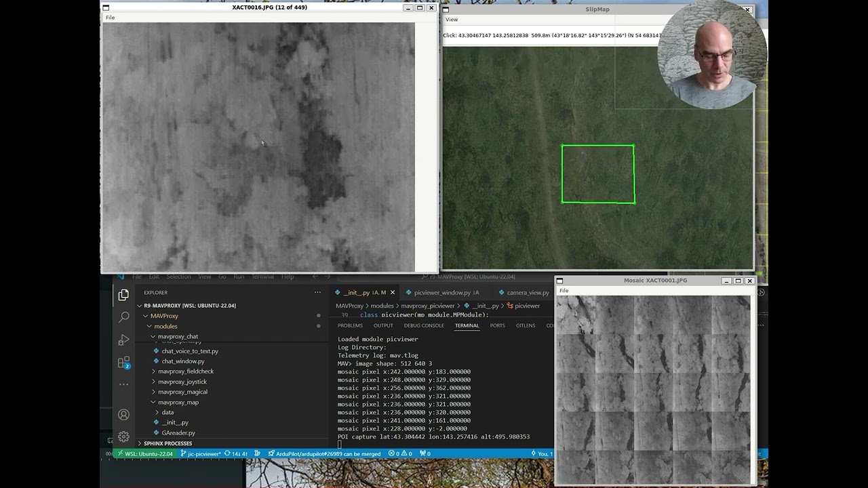Open window menu icon of XACT0016.JPG window
Image resolution: width=868 pixels, height=488 pixels.
click(x=106, y=7)
